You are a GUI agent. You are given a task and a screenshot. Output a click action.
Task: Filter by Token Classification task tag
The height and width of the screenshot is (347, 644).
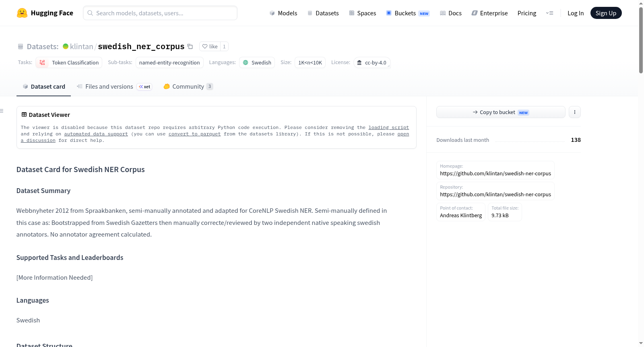coord(69,62)
